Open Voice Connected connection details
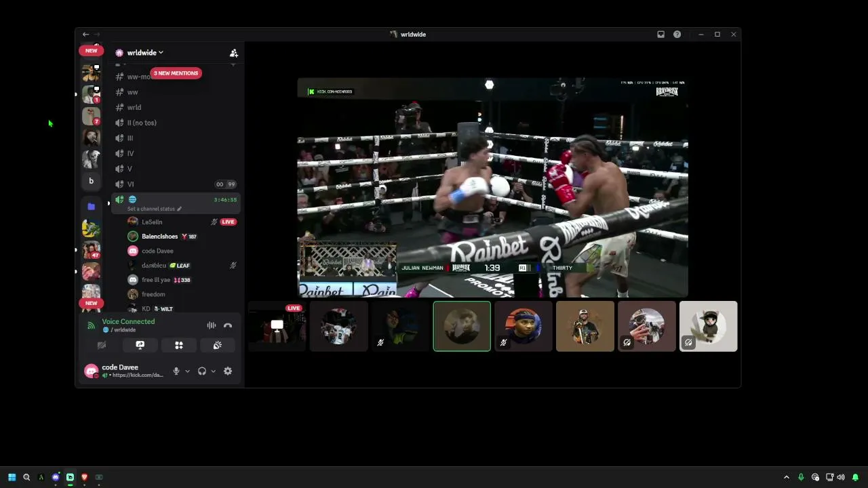This screenshot has height=488, width=868. tap(128, 322)
